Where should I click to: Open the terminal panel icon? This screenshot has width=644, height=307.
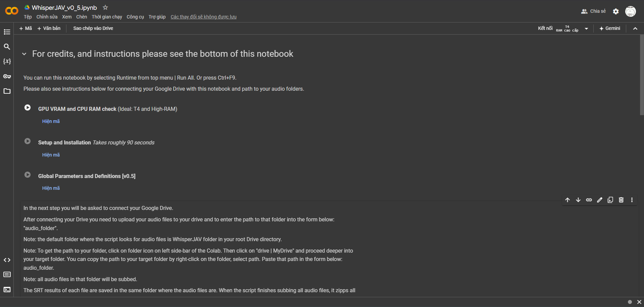click(7, 290)
